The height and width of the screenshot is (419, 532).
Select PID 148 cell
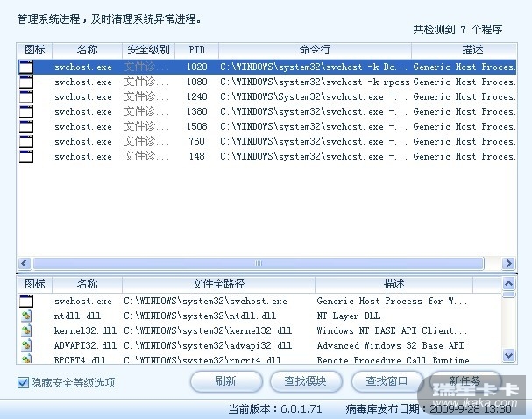(x=197, y=156)
